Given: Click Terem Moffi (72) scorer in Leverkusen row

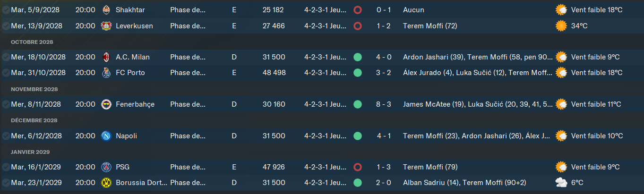Looking at the screenshot, I should click(430, 26).
